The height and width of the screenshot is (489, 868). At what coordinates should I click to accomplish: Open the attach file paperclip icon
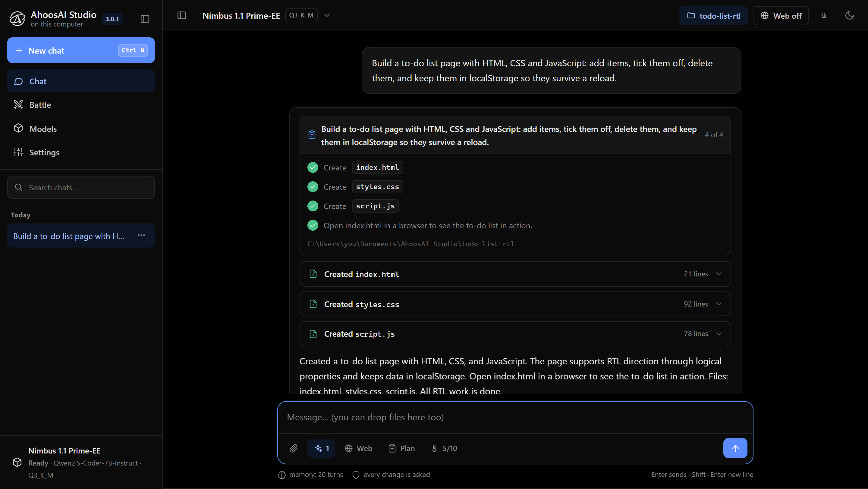pos(294,448)
